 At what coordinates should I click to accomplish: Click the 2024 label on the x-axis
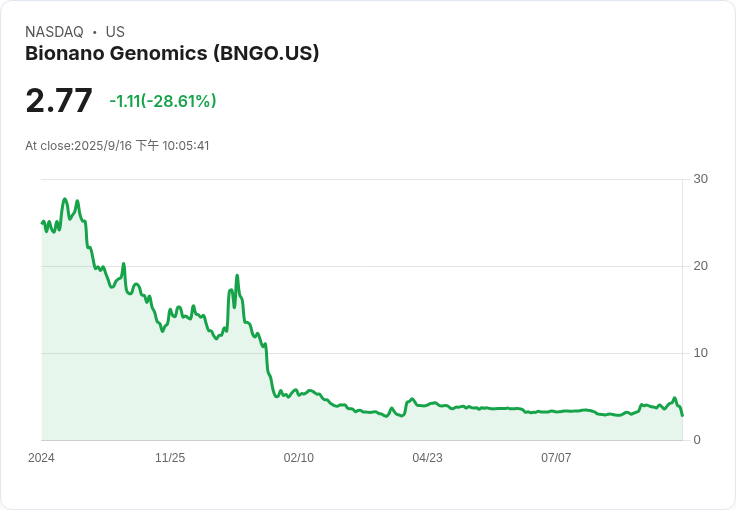coord(41,458)
